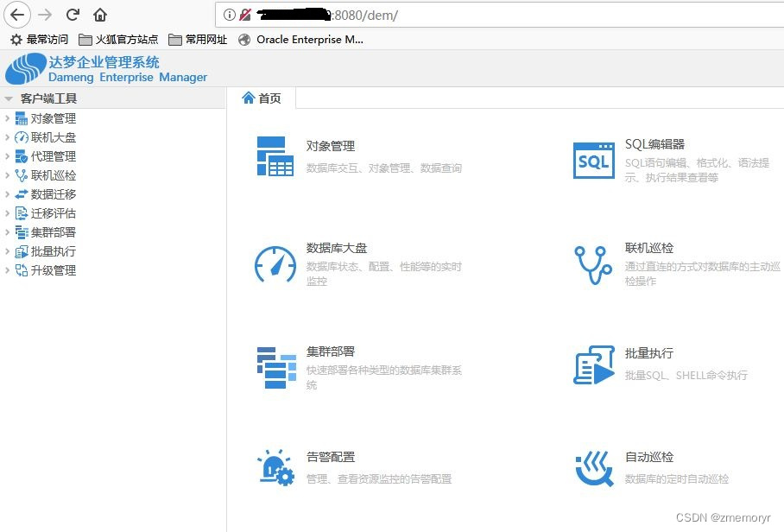Select 对象管理 label in the sidebar tree
Screen dimensions: 784x532
click(54, 118)
